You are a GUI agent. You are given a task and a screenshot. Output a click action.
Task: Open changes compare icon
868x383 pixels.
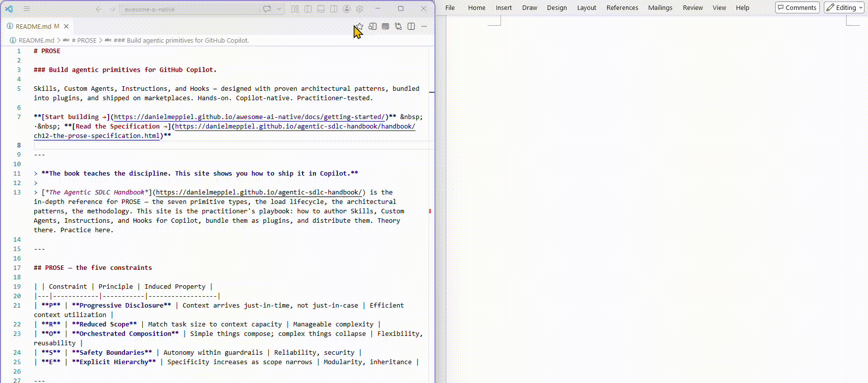tap(398, 26)
